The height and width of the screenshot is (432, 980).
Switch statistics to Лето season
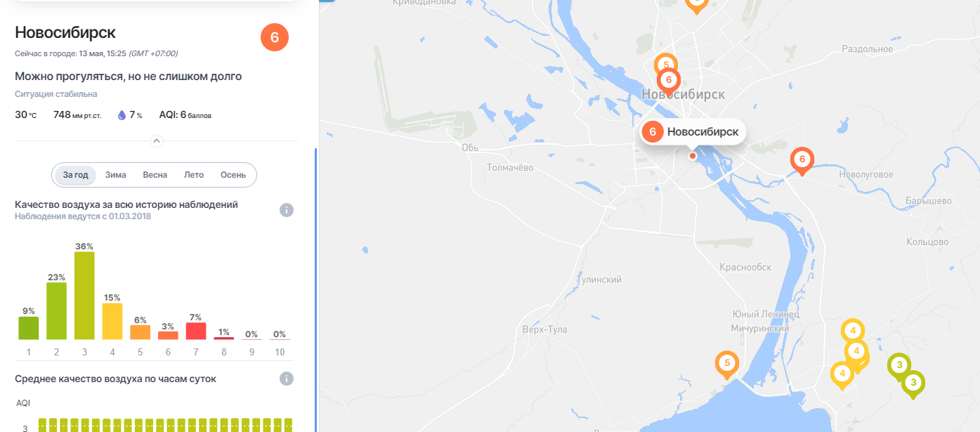click(194, 175)
